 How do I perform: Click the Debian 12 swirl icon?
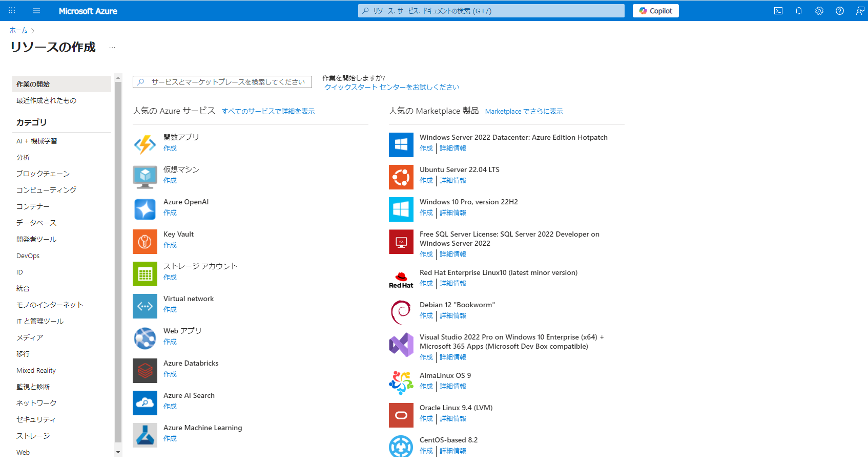point(401,312)
